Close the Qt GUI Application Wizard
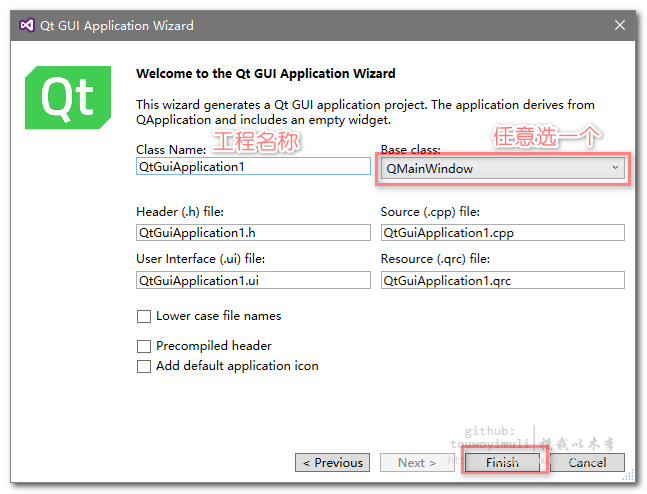The width and height of the screenshot is (647, 494). [619, 25]
